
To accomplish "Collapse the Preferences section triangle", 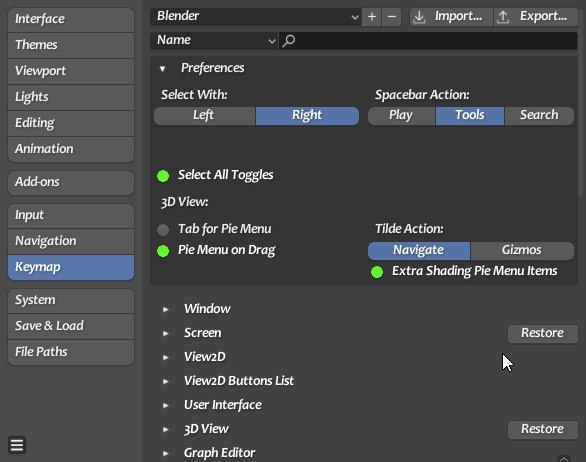I will click(x=162, y=69).
